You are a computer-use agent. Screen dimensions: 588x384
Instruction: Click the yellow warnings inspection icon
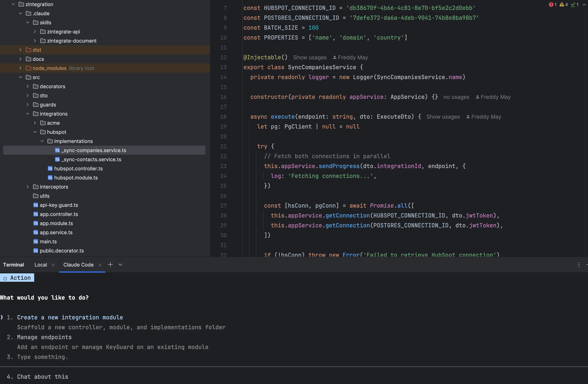(562, 4)
